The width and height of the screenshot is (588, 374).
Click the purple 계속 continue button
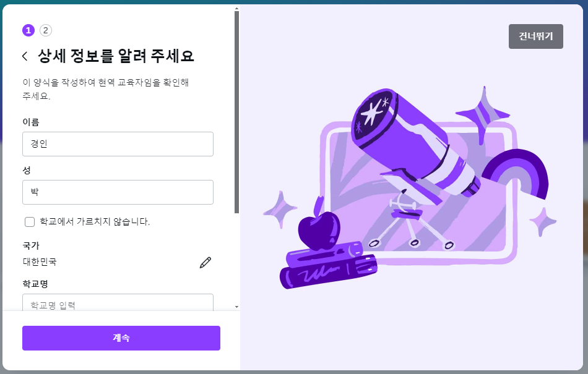click(x=121, y=338)
